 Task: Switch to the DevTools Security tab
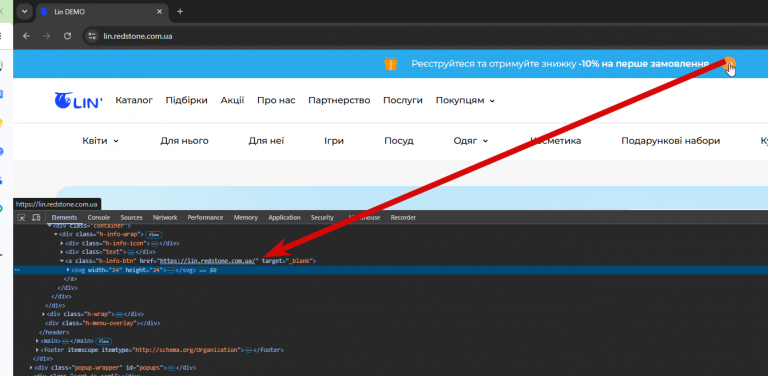coord(322,217)
